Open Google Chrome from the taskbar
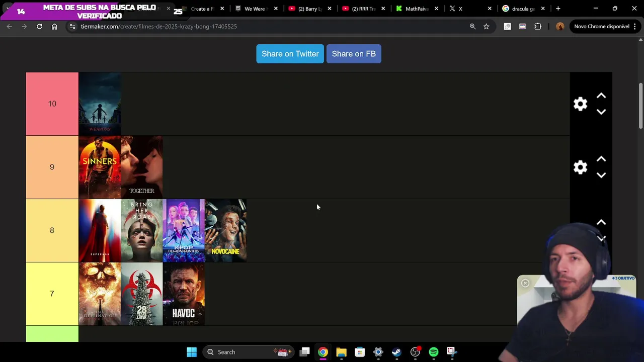Screen dimensions: 644x362 pos(323,352)
